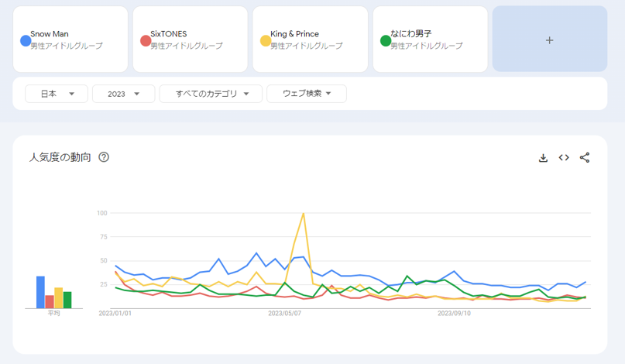The image size is (625, 364).
Task: Click the blue Snow Man color dot
Action: (x=26, y=40)
